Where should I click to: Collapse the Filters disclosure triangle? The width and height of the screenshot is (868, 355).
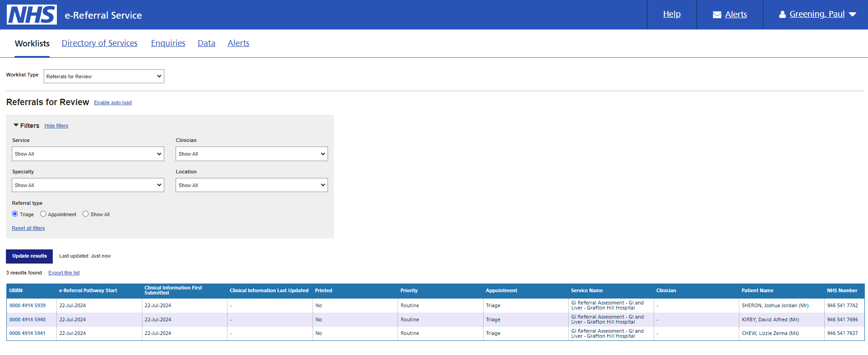(16, 125)
